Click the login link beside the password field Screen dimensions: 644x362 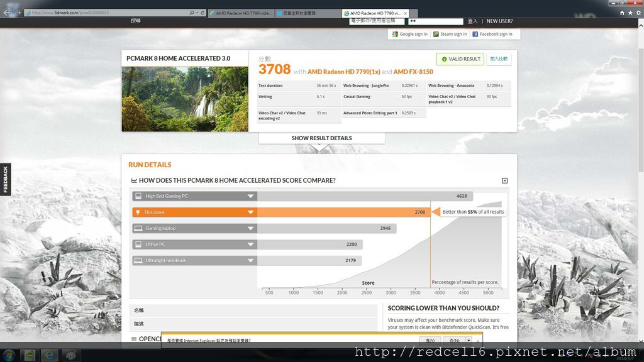pos(472,21)
